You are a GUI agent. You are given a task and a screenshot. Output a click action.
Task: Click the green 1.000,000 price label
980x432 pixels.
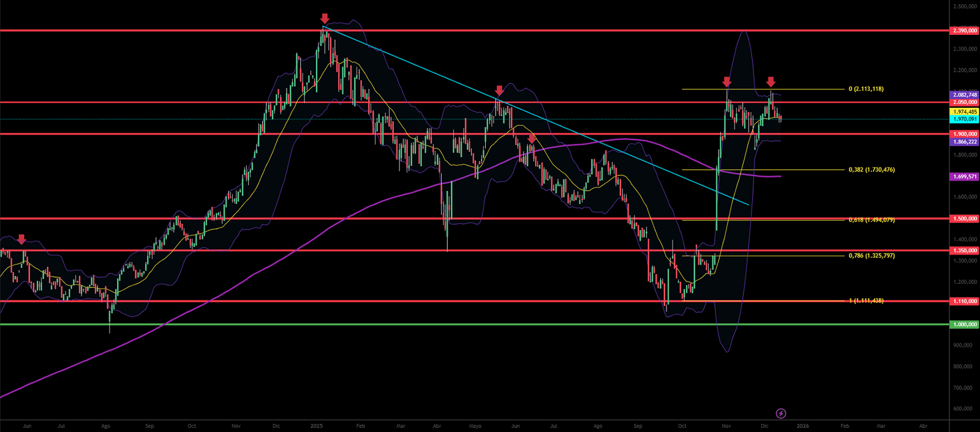[965, 324]
